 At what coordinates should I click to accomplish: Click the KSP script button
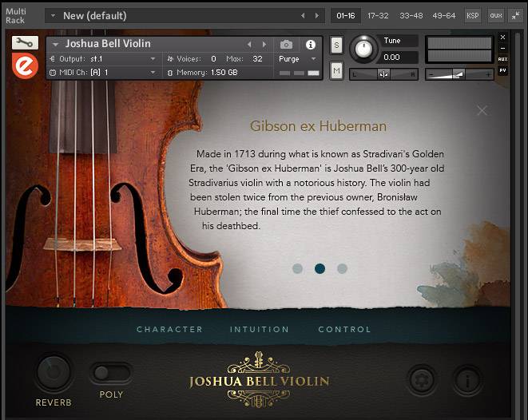point(473,15)
